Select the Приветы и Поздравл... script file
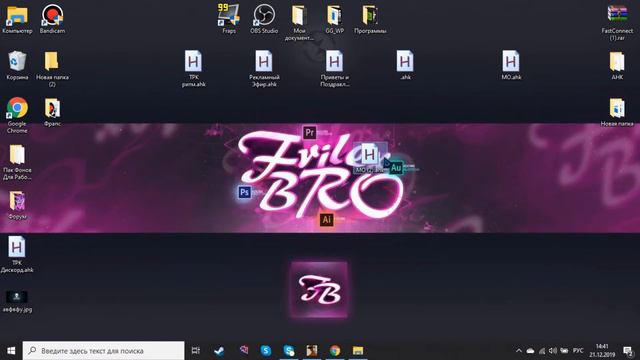Screen dimensions: 640x360 tap(334, 69)
